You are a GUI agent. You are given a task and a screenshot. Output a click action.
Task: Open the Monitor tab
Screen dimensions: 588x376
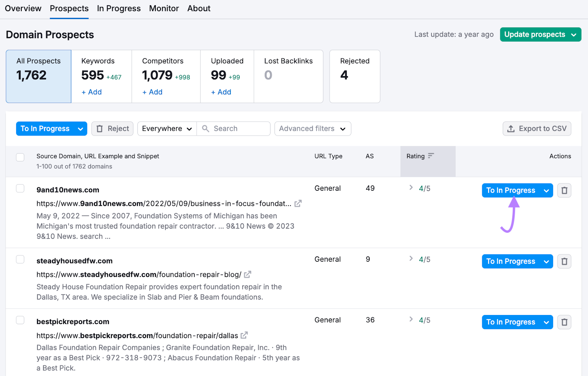coord(164,8)
